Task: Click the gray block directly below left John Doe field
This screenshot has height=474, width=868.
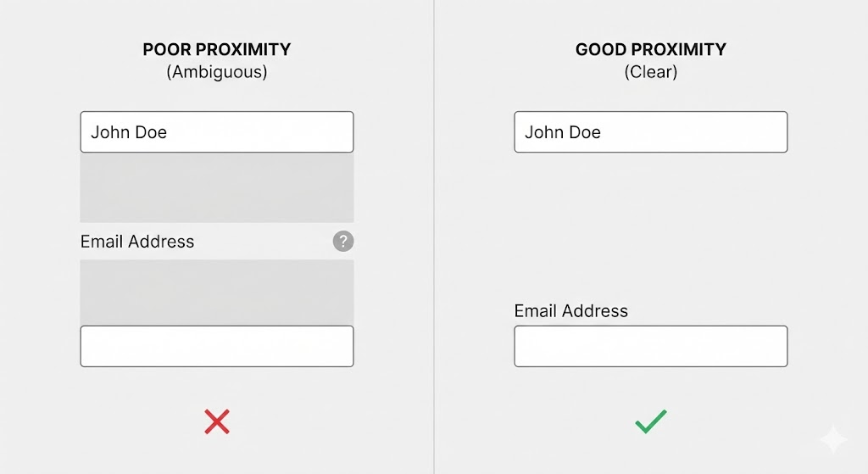Action: click(217, 187)
